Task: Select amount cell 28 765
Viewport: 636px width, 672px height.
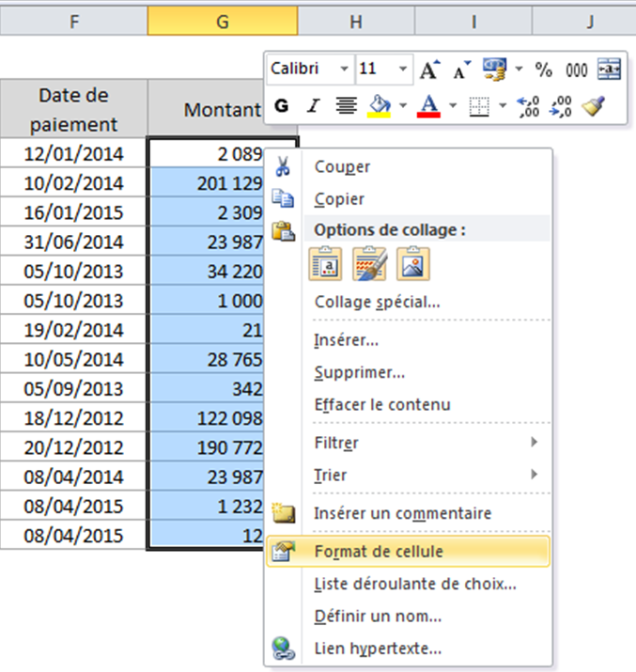Action: (x=207, y=360)
